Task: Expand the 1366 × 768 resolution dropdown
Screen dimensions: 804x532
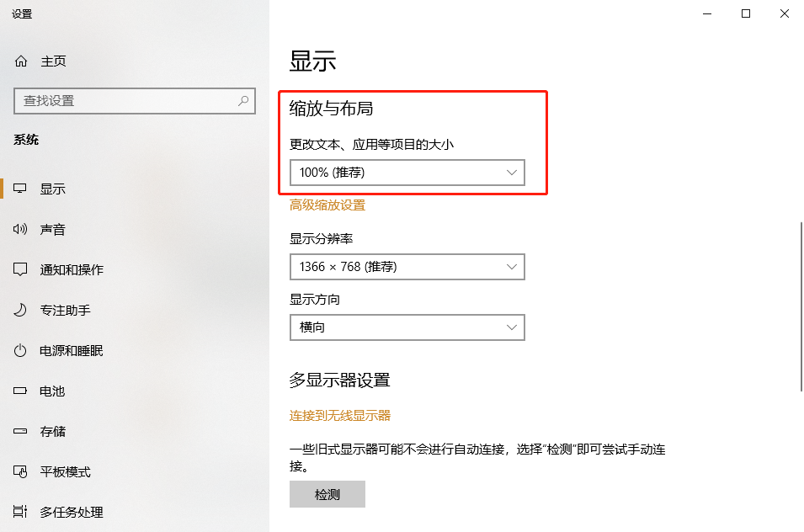Action: 407,267
